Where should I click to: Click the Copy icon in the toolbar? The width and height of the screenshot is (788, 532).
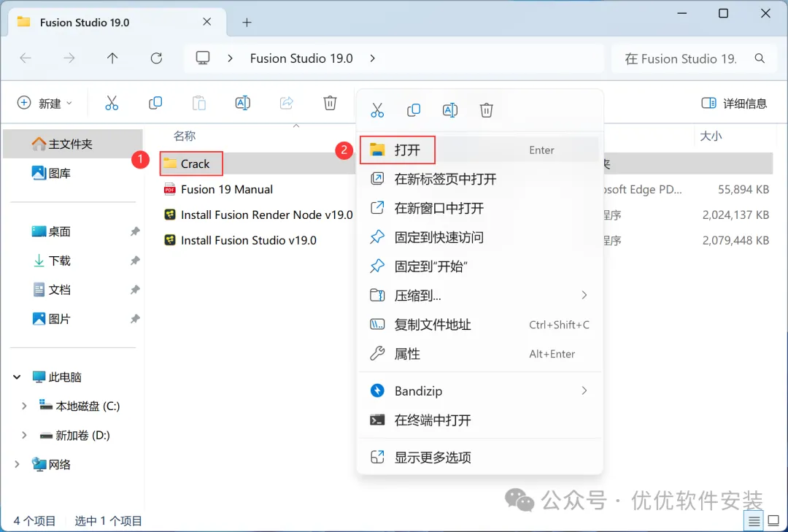(x=155, y=103)
